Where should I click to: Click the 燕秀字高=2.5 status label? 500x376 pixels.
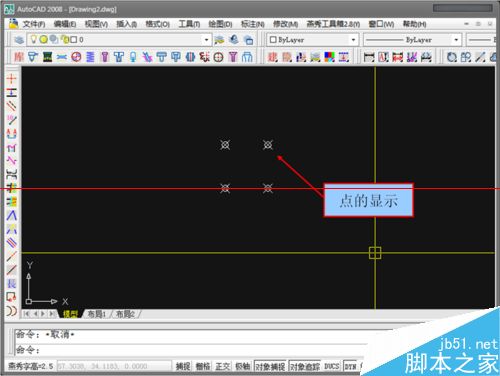coord(30,366)
